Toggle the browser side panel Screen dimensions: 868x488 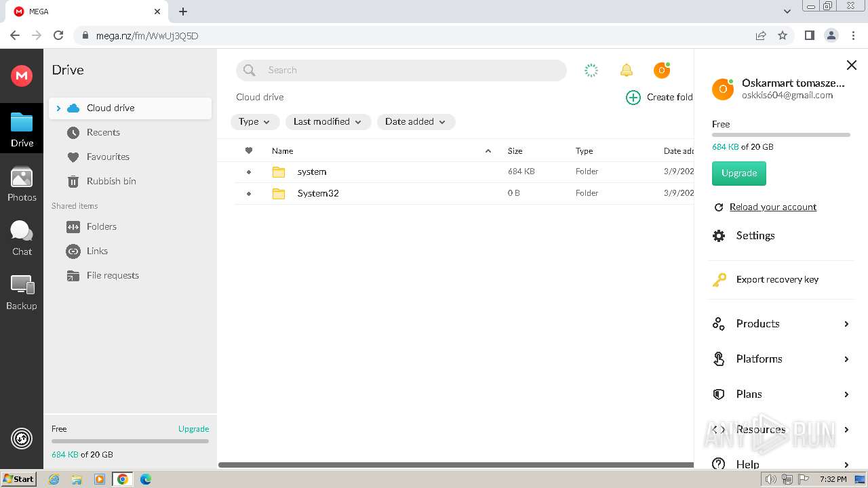tap(809, 35)
